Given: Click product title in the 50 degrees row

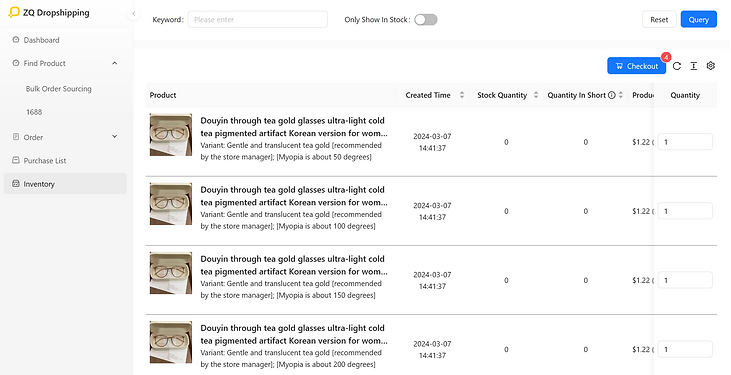Looking at the screenshot, I should coord(294,127).
